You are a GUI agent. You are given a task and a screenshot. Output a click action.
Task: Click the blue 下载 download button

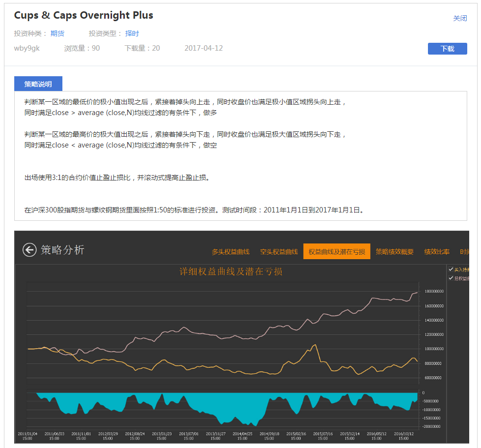(447, 49)
